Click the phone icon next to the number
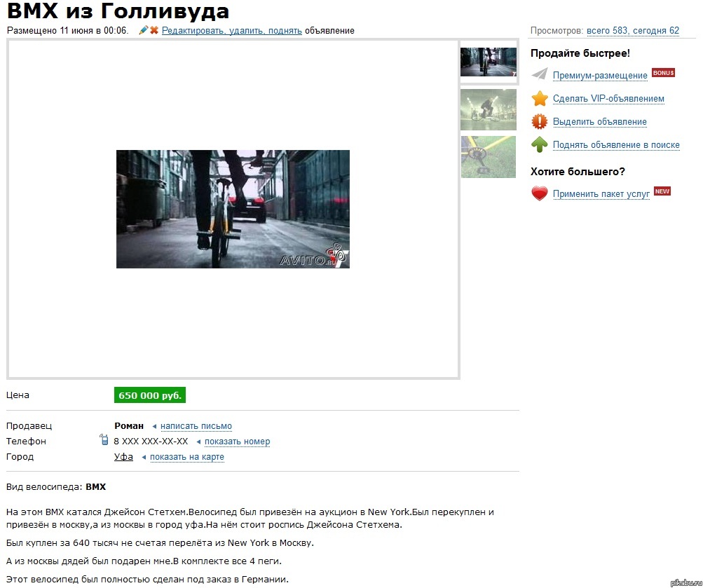 click(104, 439)
